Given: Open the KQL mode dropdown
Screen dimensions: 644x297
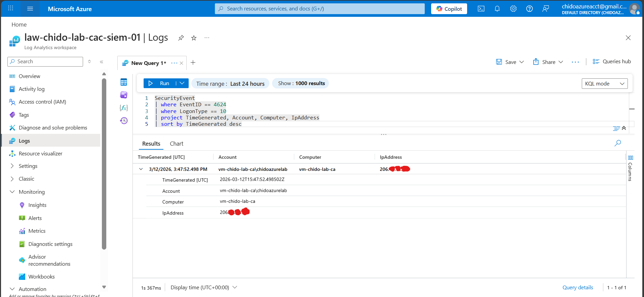Looking at the screenshot, I should pos(604,84).
